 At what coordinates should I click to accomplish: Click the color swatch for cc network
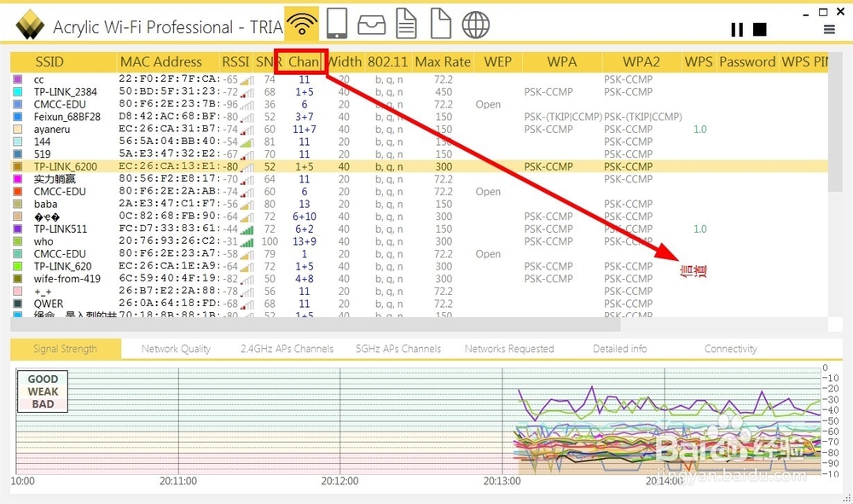(x=17, y=79)
